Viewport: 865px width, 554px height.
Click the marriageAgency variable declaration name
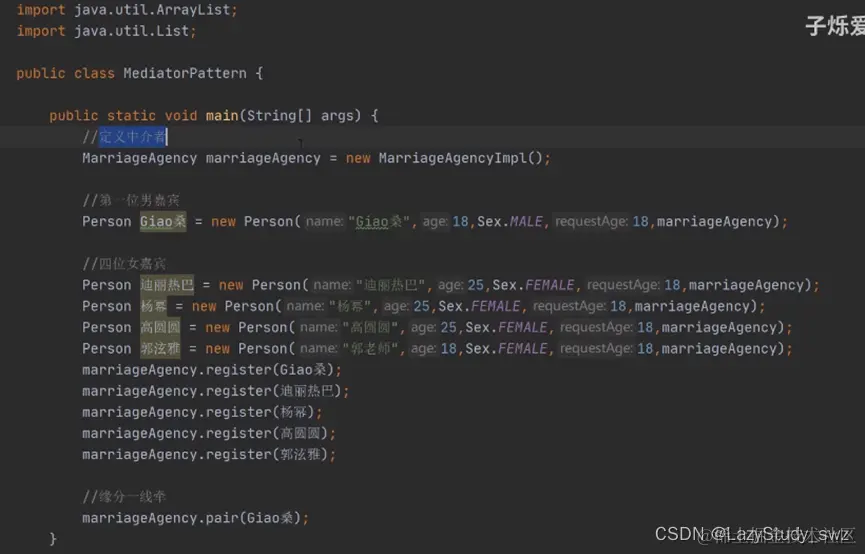(263, 158)
